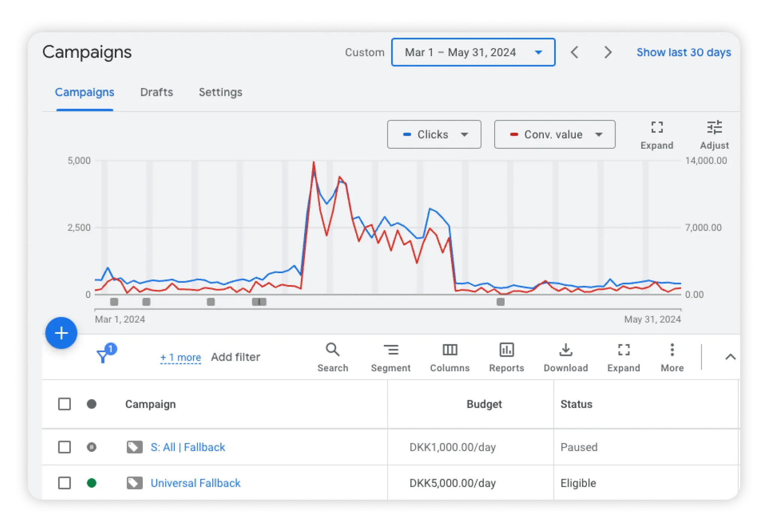This screenshot has width=768, height=532.
Task: Click the tag icon beside Universal Fallback
Action: coord(135,483)
